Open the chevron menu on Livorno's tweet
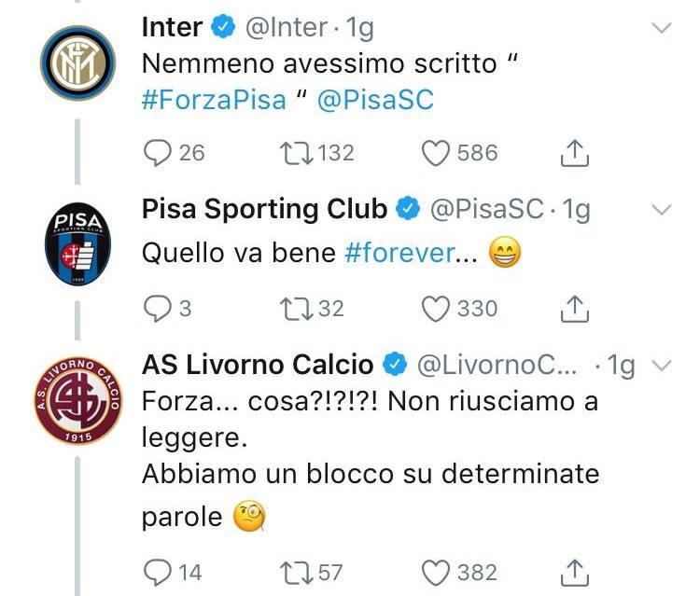 [x=661, y=366]
